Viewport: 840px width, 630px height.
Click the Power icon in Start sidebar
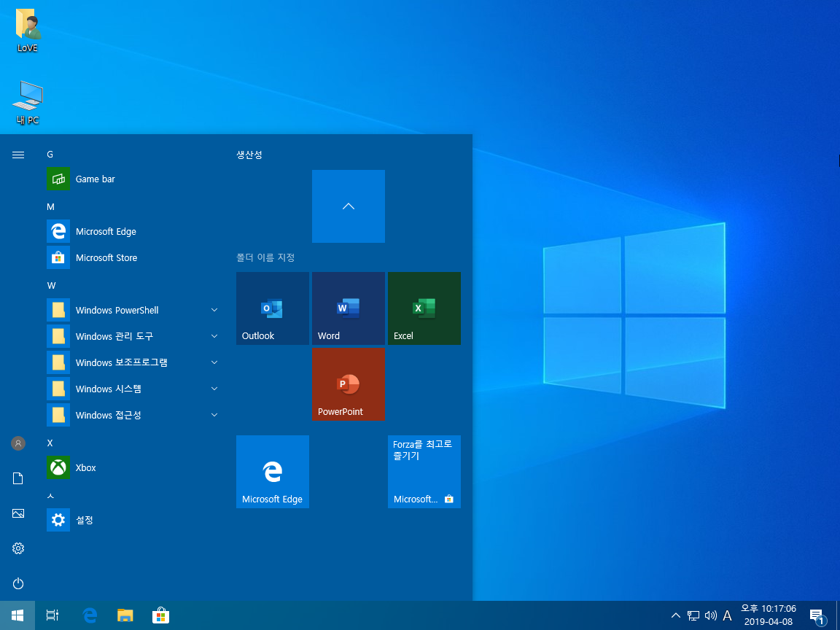(x=18, y=583)
